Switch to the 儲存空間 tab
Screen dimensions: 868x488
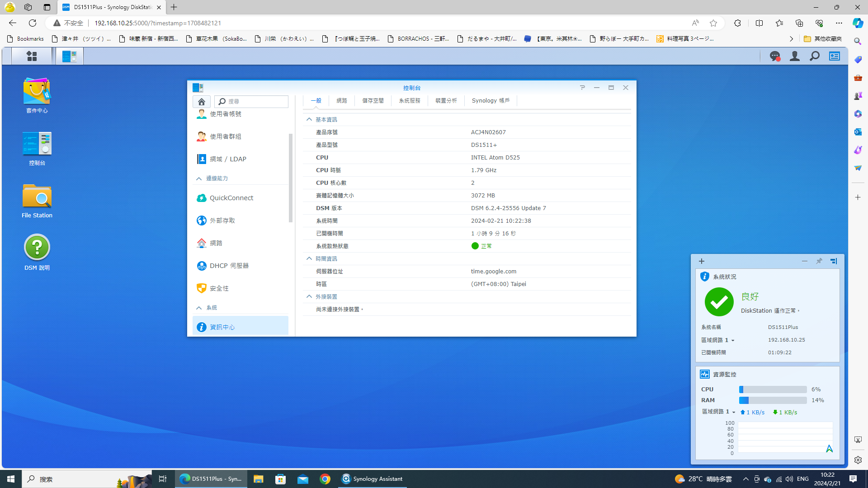[373, 101]
